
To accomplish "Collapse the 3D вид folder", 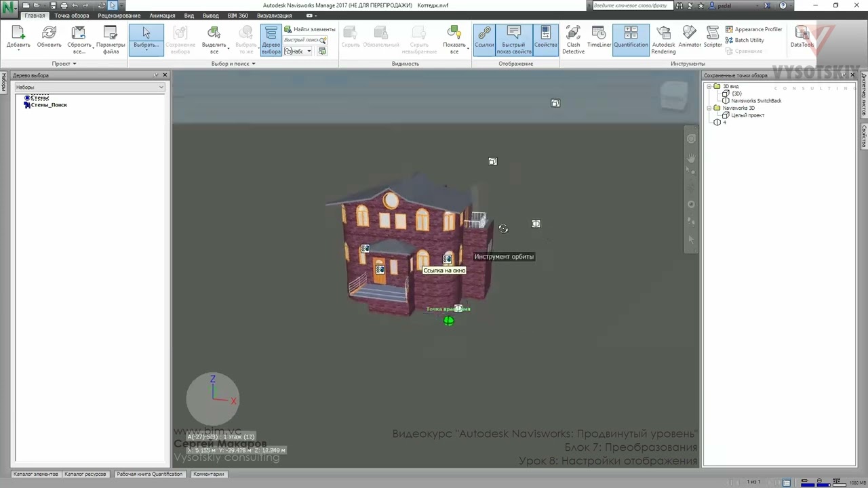I will (x=709, y=86).
